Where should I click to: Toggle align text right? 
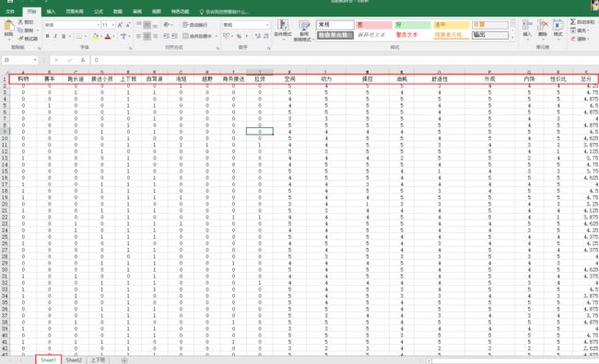point(155,36)
